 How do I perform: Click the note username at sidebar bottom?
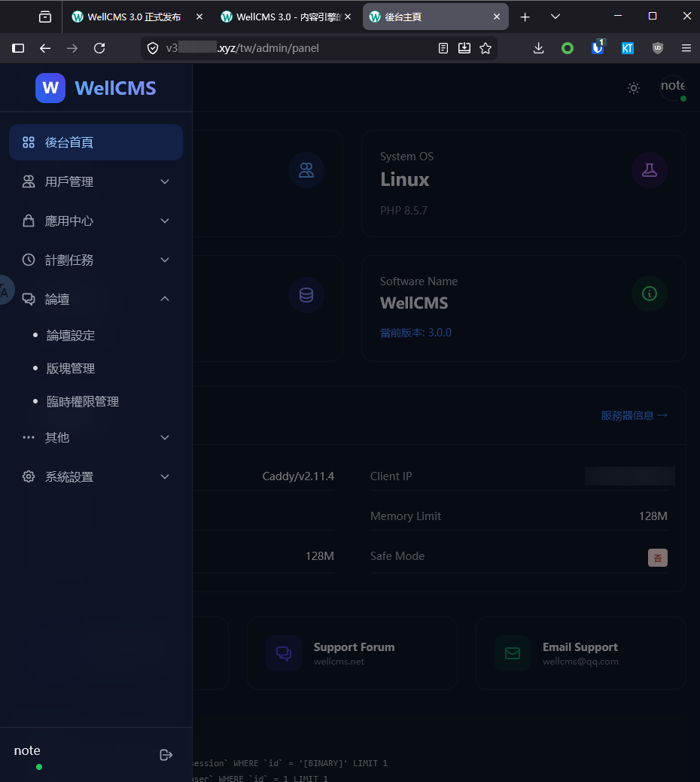pos(27,750)
